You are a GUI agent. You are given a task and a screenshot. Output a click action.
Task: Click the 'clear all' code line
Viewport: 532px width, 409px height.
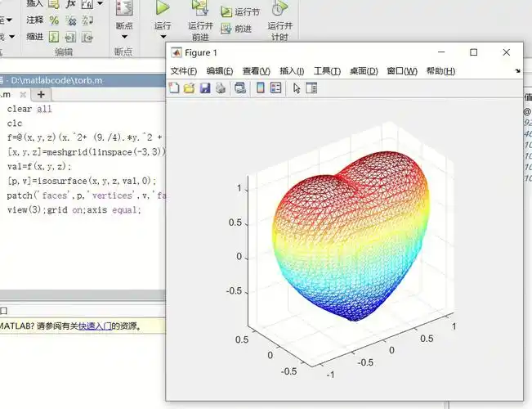pyautogui.click(x=29, y=109)
